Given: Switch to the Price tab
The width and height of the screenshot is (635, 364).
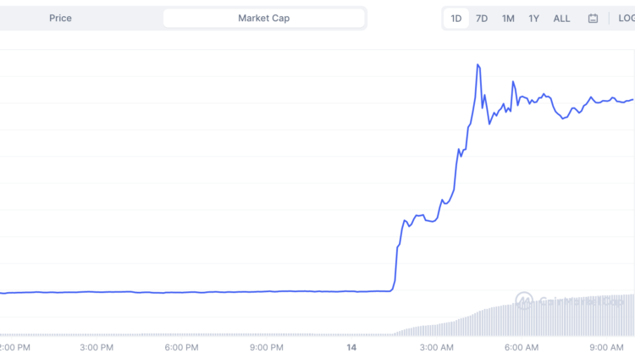Looking at the screenshot, I should (x=60, y=18).
